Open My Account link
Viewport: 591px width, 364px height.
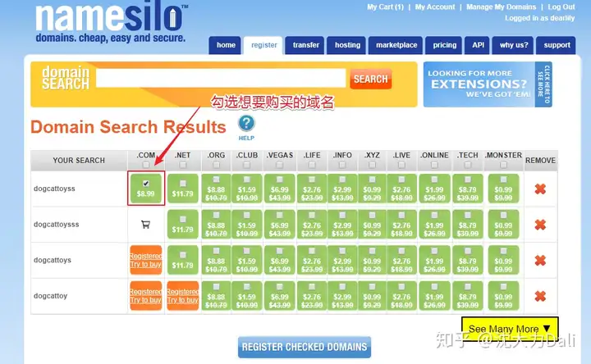click(x=435, y=7)
